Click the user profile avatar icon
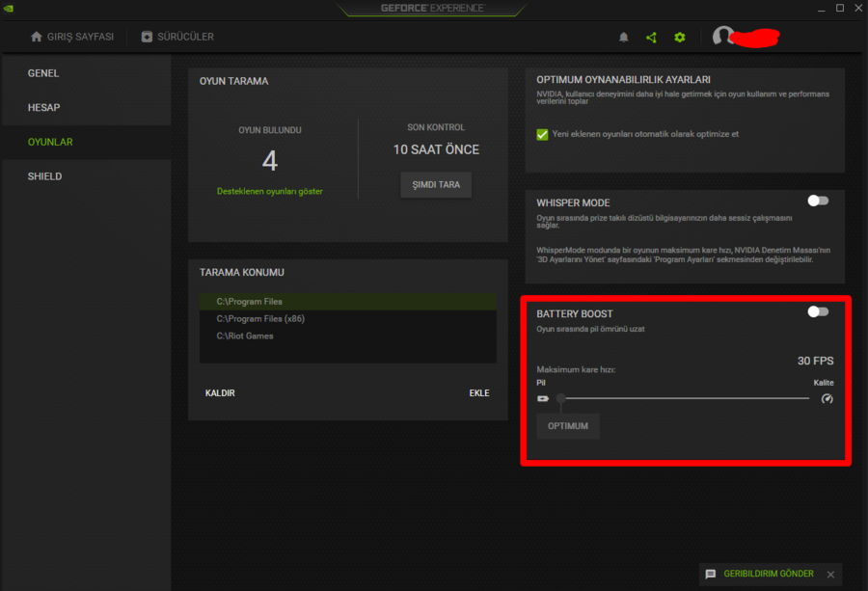Image resolution: width=868 pixels, height=591 pixels. click(722, 36)
